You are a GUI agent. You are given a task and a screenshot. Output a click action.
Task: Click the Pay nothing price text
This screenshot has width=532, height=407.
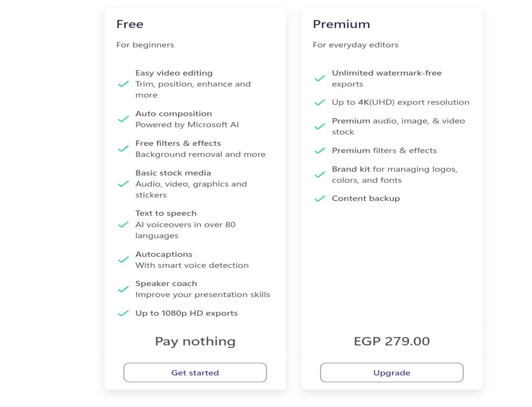coord(195,341)
